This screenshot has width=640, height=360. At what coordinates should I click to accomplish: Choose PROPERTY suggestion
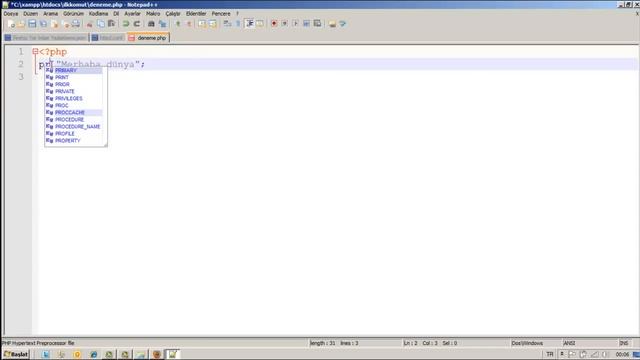74,140
